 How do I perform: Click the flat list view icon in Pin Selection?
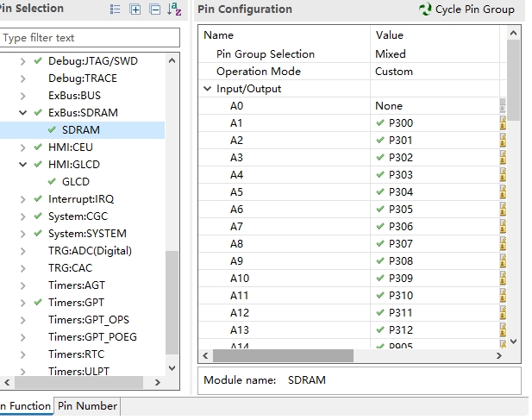tap(115, 9)
